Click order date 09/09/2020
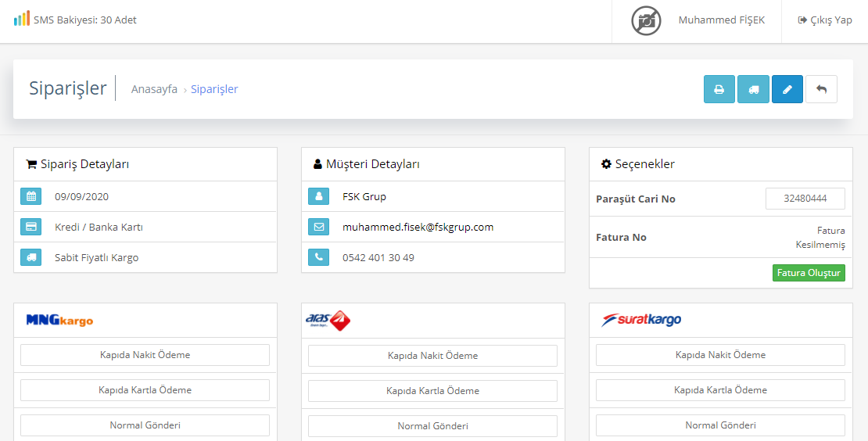The image size is (868, 441). click(x=81, y=196)
